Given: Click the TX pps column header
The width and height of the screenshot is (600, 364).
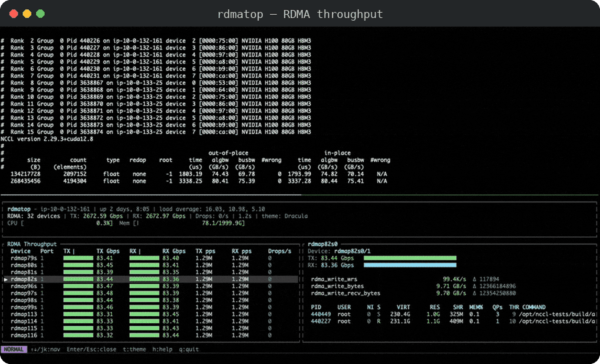Looking at the screenshot, I should click(205, 251).
